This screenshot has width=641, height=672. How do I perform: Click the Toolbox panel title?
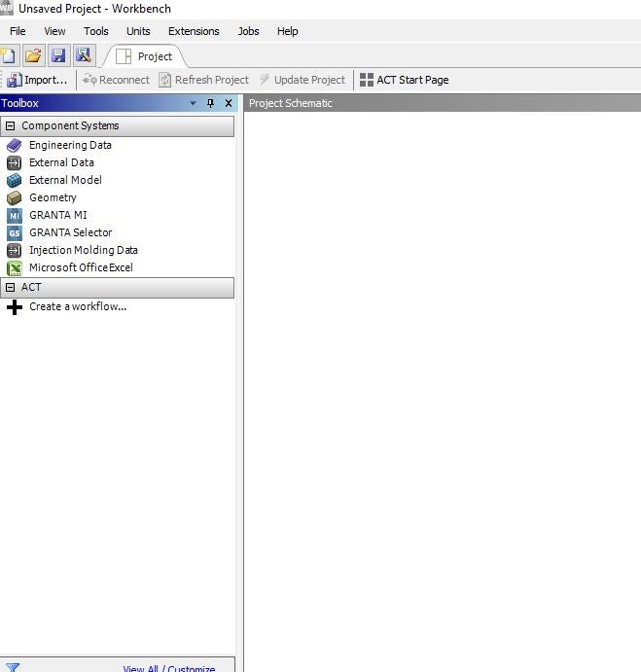click(x=19, y=103)
